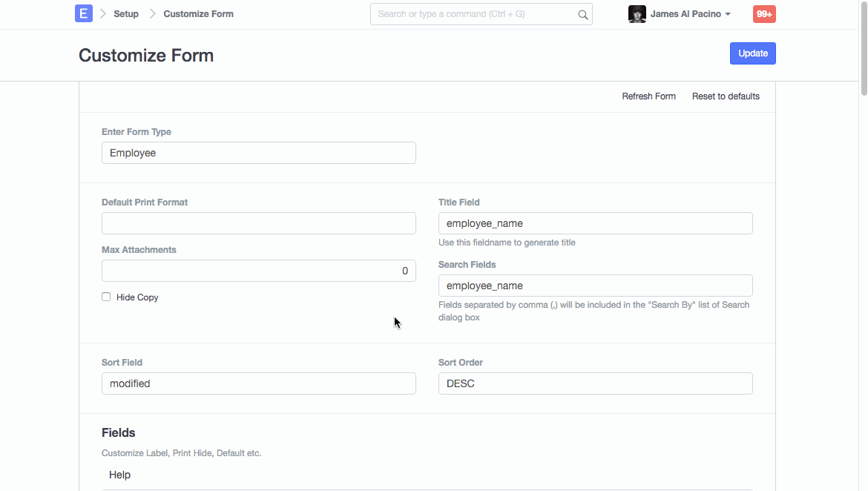Screen dimensions: 868x491
Task: Open the Sort Order DESC dropdown
Action: tap(595, 383)
